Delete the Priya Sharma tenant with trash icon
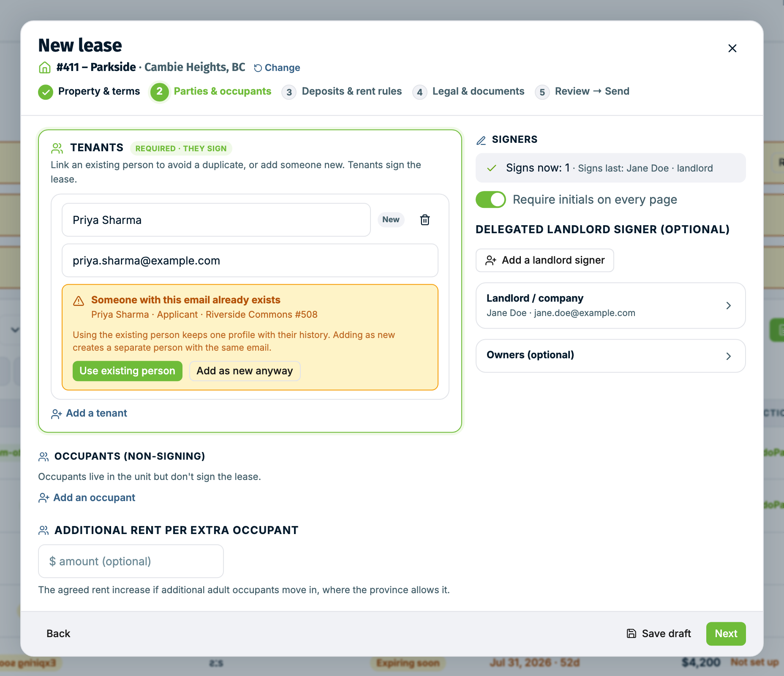Image resolution: width=784 pixels, height=676 pixels. 425,220
